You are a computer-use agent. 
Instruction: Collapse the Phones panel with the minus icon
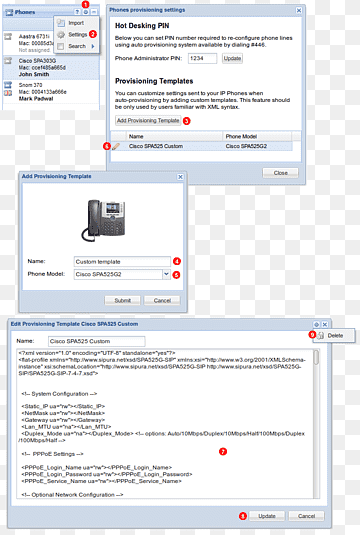pyautogui.click(x=94, y=12)
